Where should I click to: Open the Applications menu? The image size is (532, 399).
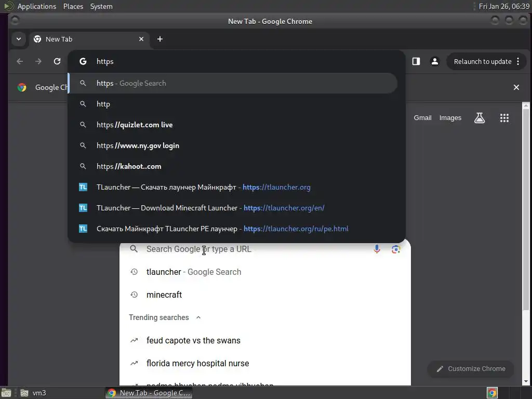37,6
